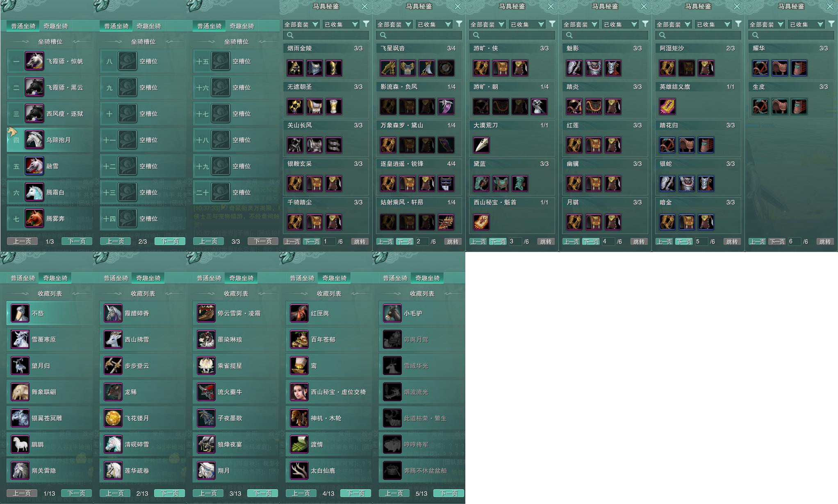Click 上一页 button in the 3/3 panel

tap(208, 241)
